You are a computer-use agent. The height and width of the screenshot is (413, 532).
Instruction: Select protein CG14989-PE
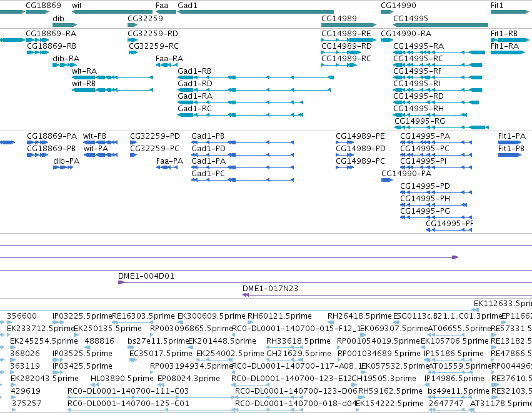coord(344,142)
